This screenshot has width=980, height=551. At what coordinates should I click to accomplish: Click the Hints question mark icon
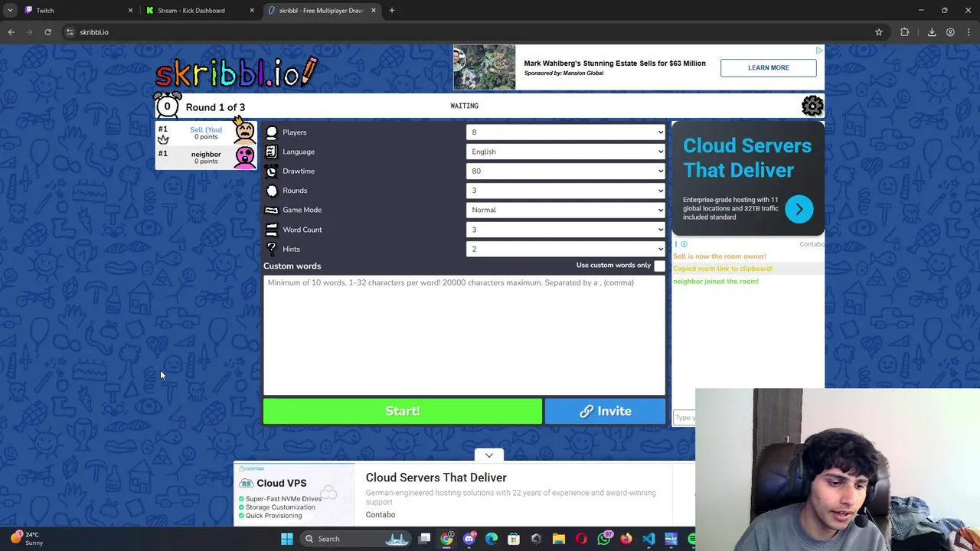click(271, 249)
